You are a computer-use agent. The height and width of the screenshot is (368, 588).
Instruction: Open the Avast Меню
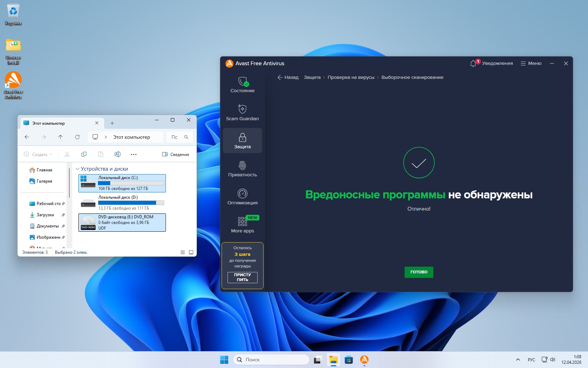pos(531,63)
